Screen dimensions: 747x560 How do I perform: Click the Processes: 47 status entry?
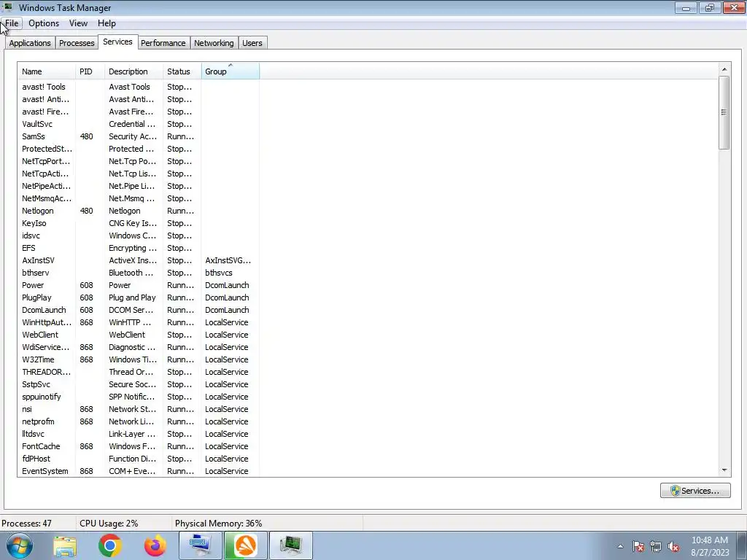[27, 524]
